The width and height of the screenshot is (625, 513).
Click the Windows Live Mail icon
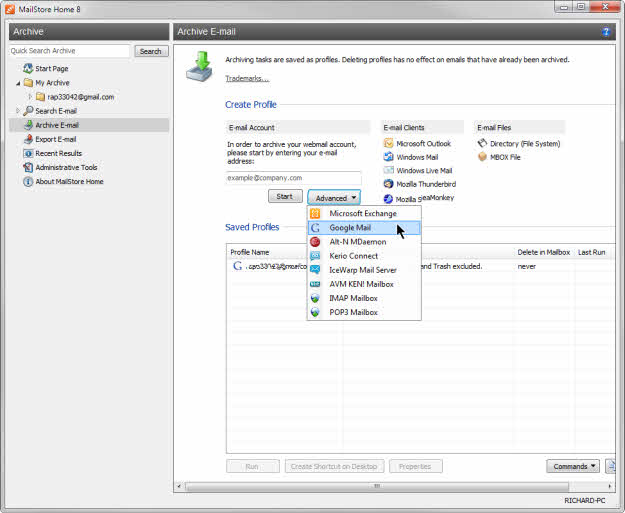[x=389, y=171]
